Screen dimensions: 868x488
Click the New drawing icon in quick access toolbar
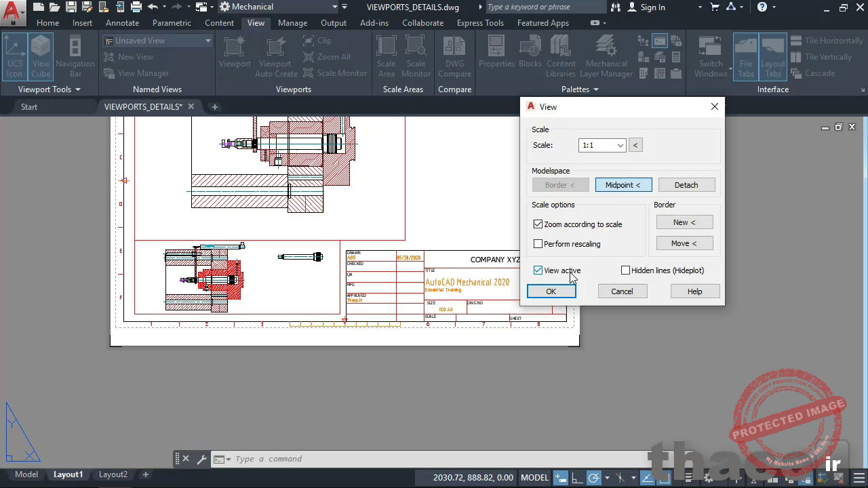[x=39, y=7]
